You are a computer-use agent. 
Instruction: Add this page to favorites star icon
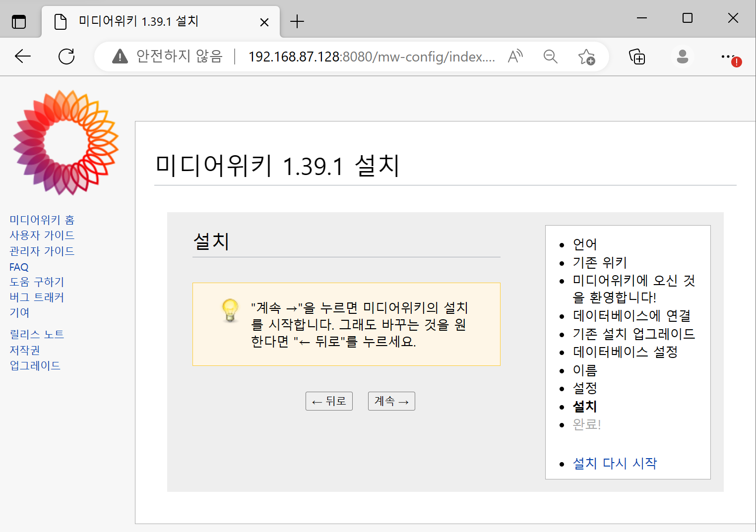(x=586, y=57)
